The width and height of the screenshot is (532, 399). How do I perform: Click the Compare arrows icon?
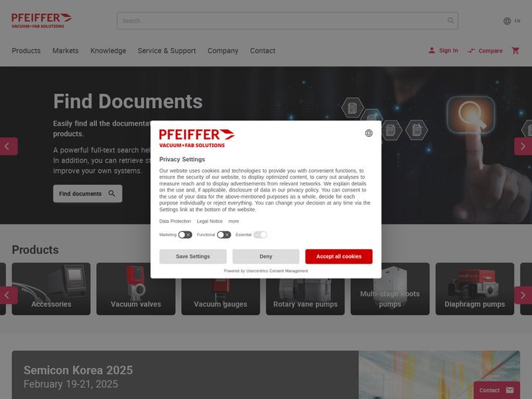(x=471, y=51)
